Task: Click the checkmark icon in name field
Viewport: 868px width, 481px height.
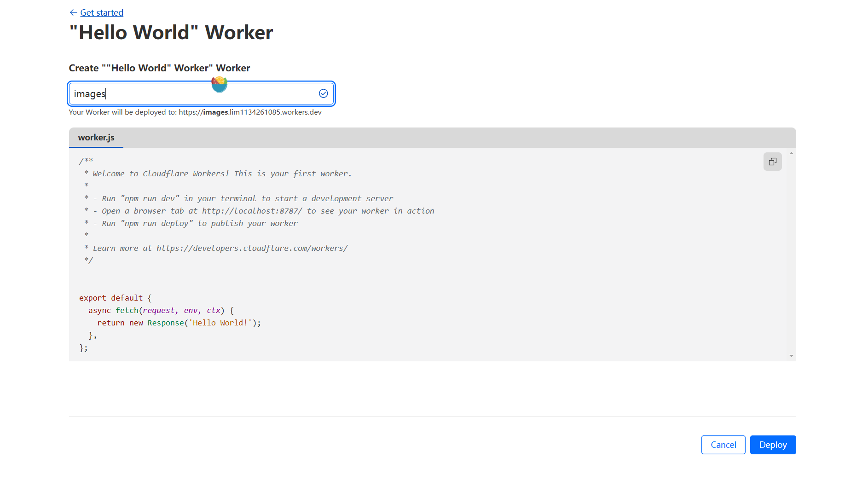Action: click(x=324, y=94)
